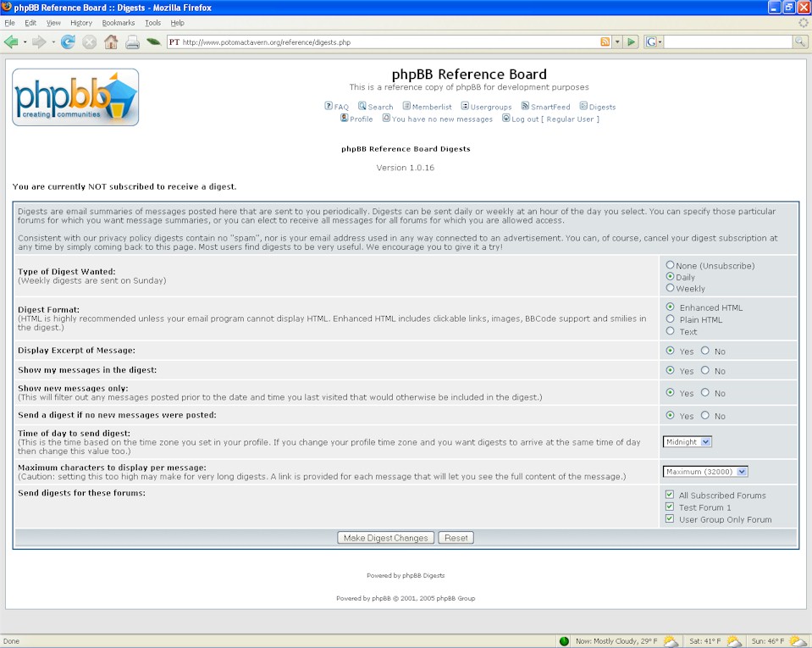Click the FAQ question mark icon
Screen dimensions: 812x648
point(329,106)
